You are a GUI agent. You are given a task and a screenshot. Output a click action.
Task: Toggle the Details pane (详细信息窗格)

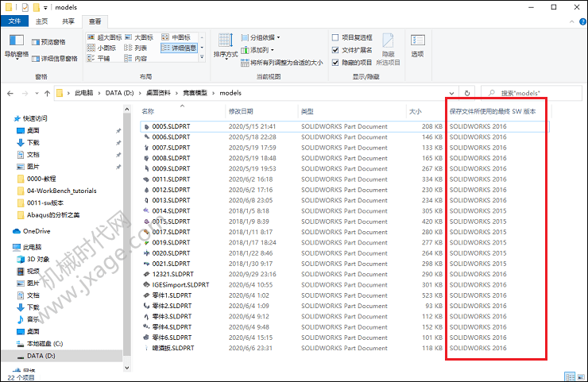[x=55, y=59]
